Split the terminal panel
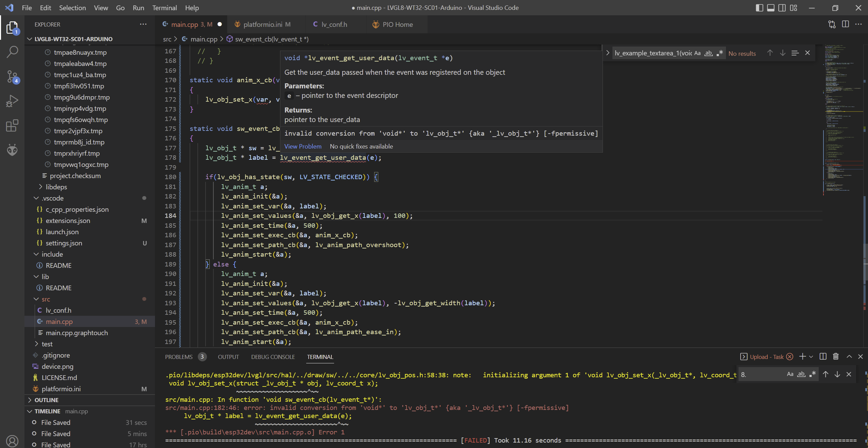Viewport: 868px width, 448px height. click(823, 357)
